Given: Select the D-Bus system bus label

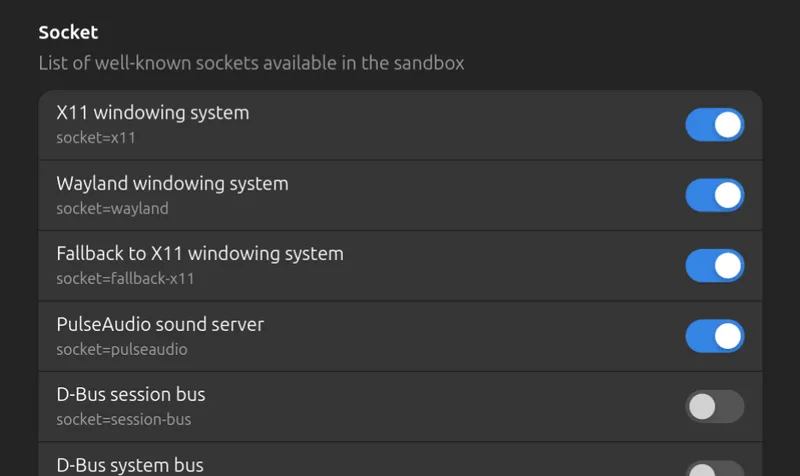Looking at the screenshot, I should point(130,465).
